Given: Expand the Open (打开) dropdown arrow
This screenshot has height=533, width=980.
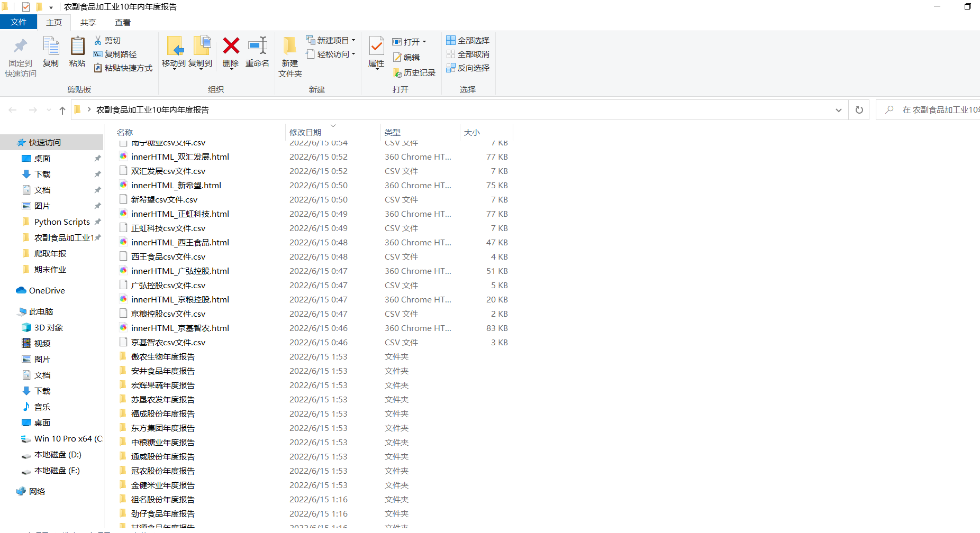Looking at the screenshot, I should click(x=424, y=42).
